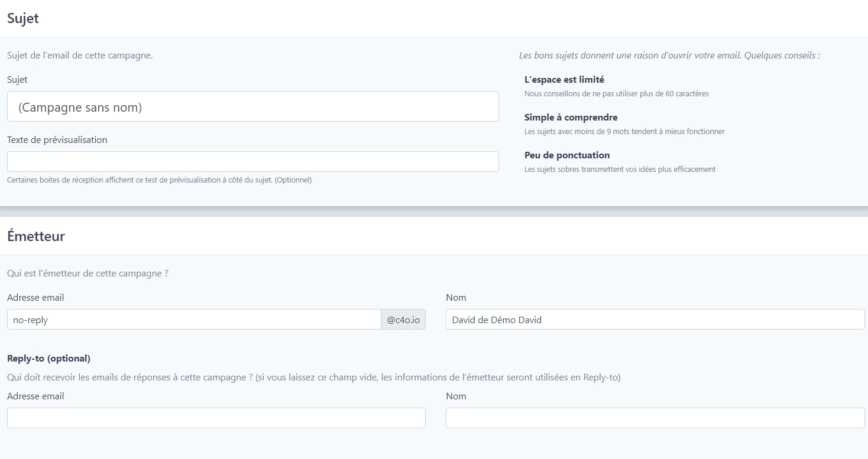Click the tip about moins de 9 mots
868x459 pixels.
click(x=624, y=132)
